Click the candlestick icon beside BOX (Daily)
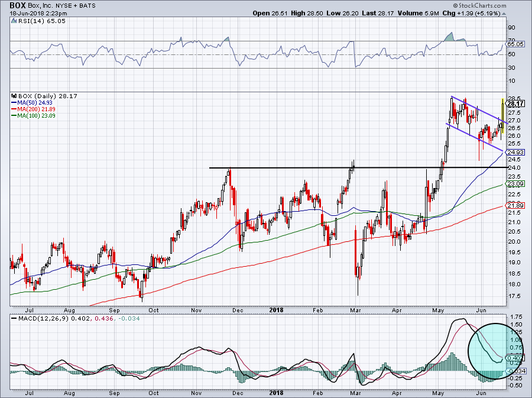Screen dimensions: 532x398 point(14,96)
